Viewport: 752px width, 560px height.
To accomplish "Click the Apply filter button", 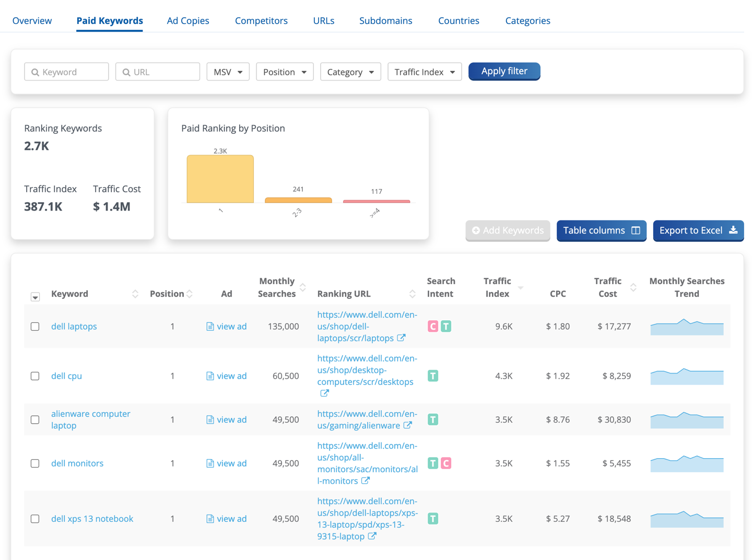I will 504,71.
